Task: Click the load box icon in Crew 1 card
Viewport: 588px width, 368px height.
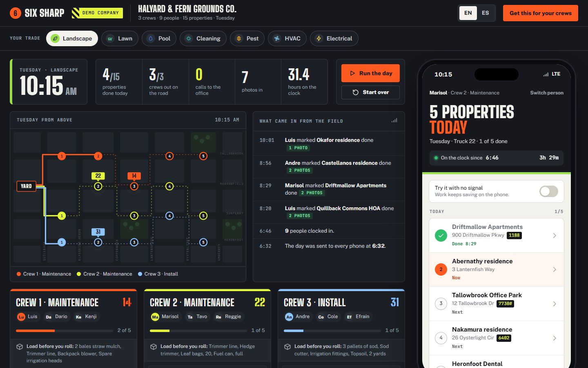Action: pyautogui.click(x=20, y=347)
